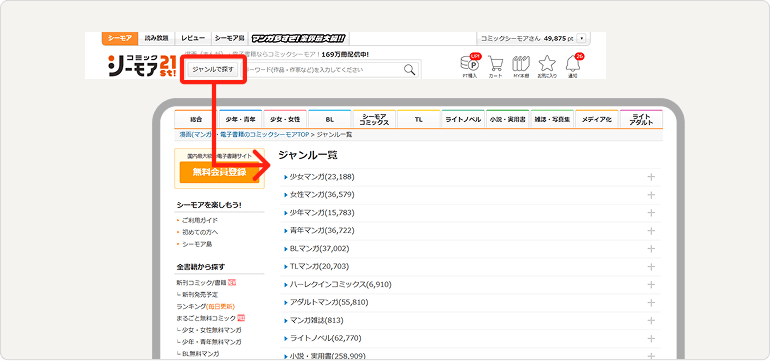The height and width of the screenshot is (361, 770).
Task: Click the コミックシーモアさん account name
Action: [511, 38]
